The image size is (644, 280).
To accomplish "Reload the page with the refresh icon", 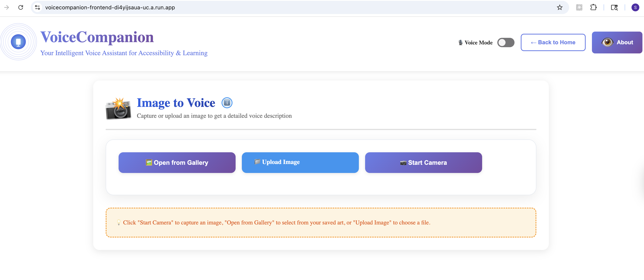I will (21, 7).
